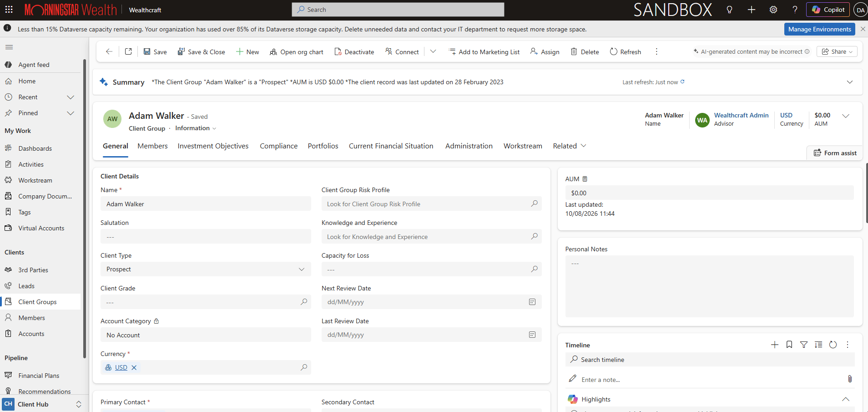Search Client Group Risk Profile lookup icon
Screen dimensions: 868x412
(x=534, y=203)
